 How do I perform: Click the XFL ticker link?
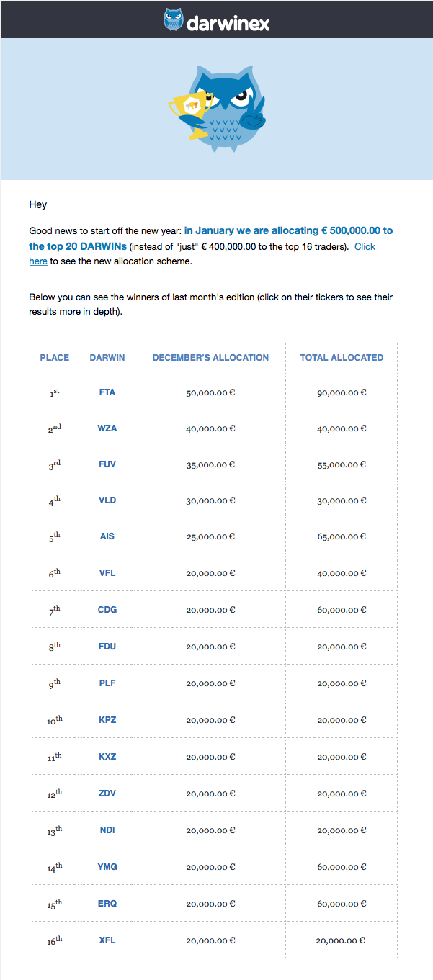[x=107, y=940]
